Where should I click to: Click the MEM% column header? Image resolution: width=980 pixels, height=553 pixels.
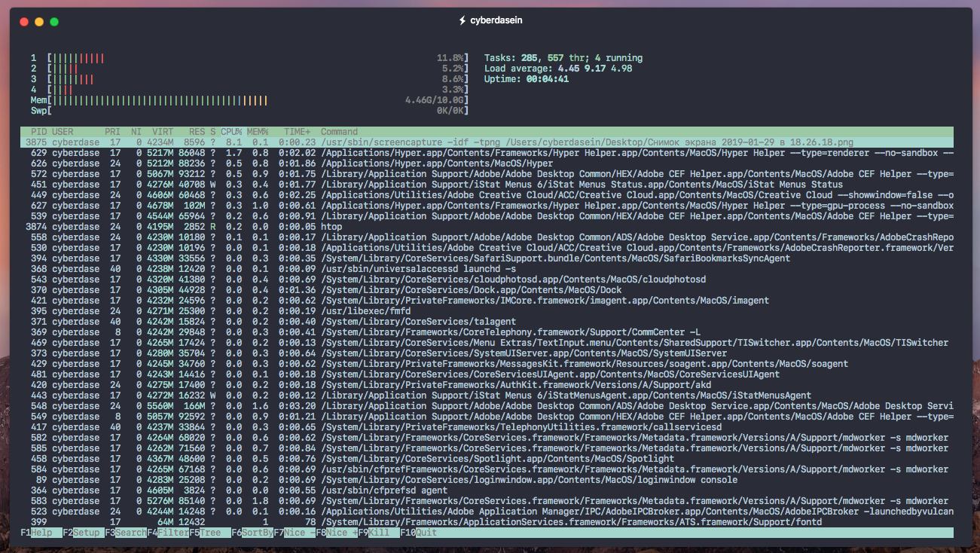click(x=258, y=132)
